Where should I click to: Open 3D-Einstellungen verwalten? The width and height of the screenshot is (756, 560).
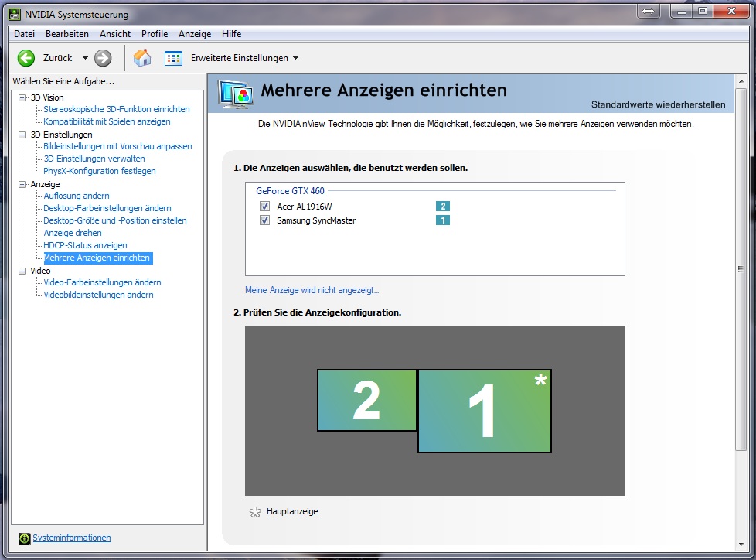[94, 159]
